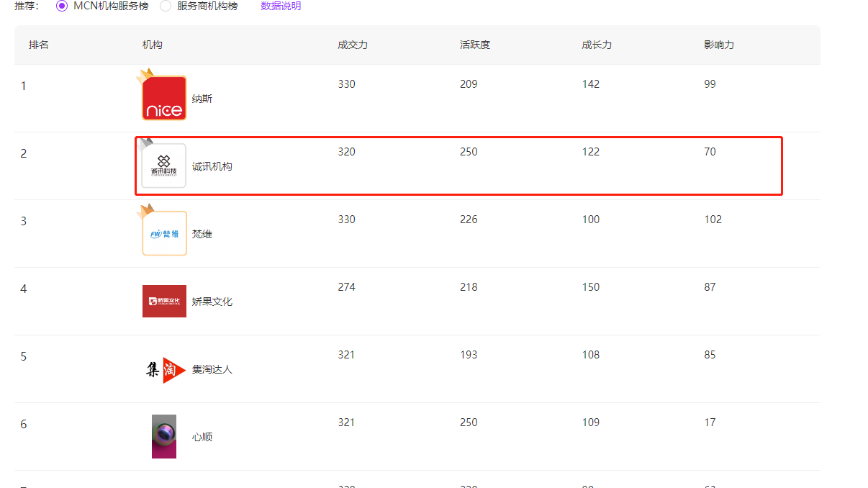Click 梵维's 成长力 value 100
Viewport: 868px width, 488px height.
(x=591, y=220)
